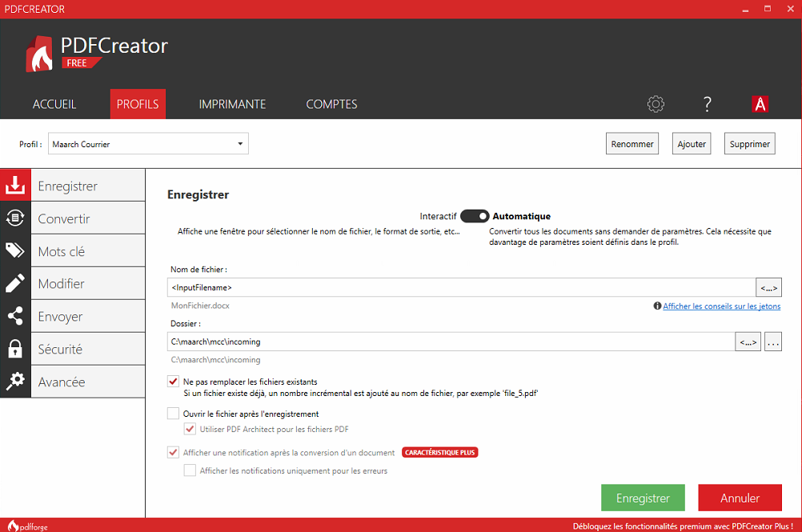Open Mots clé section
Screen dimensions: 802x532
pyautogui.click(x=88, y=251)
